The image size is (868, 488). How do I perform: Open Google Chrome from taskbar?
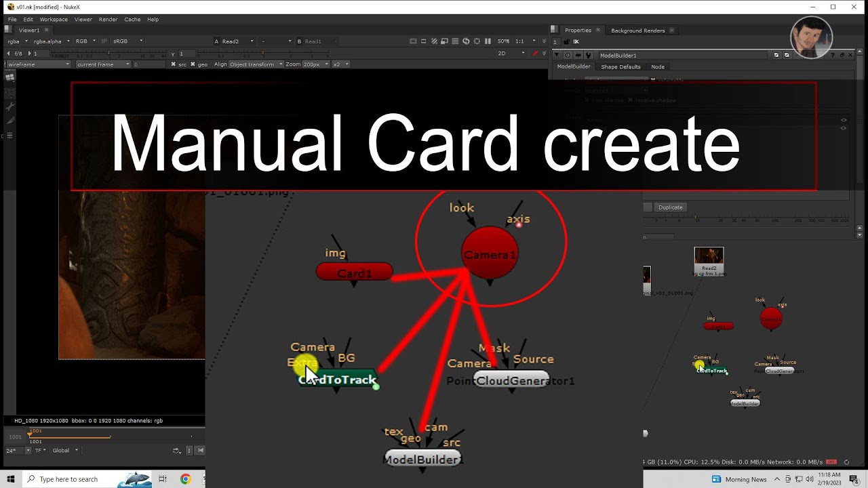tap(185, 479)
